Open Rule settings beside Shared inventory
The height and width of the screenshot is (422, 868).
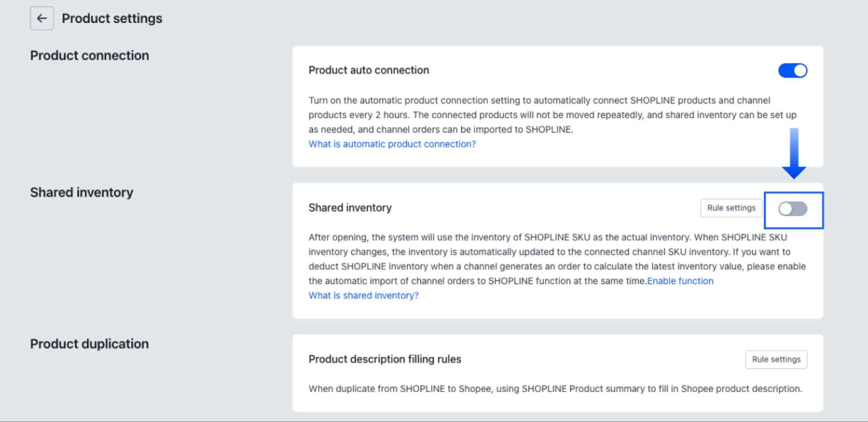[731, 208]
